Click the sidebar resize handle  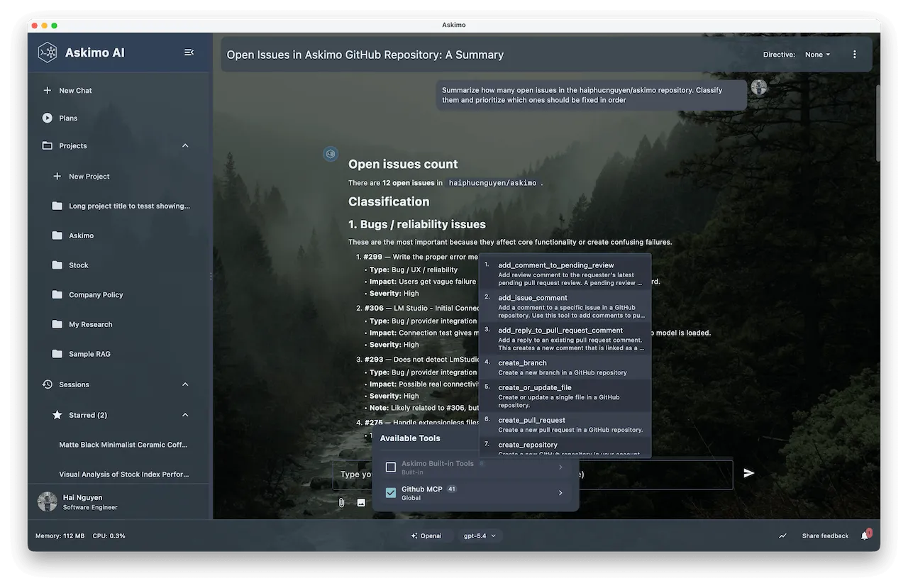[x=211, y=276]
